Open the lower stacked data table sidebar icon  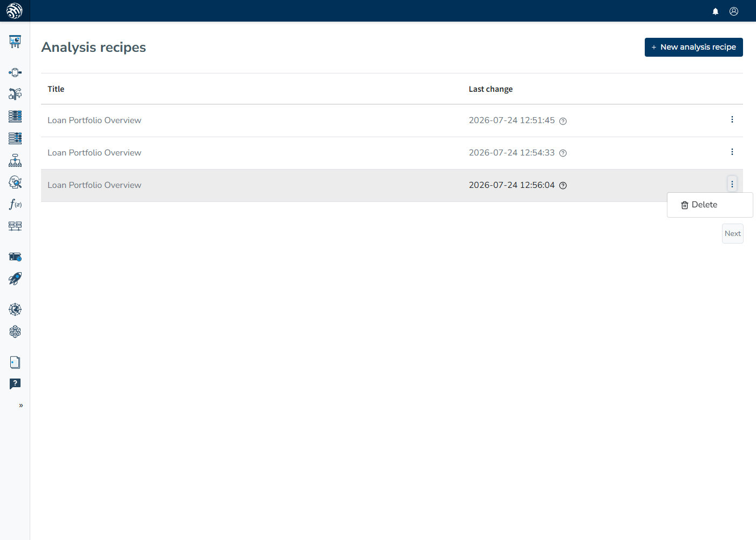[x=15, y=138]
